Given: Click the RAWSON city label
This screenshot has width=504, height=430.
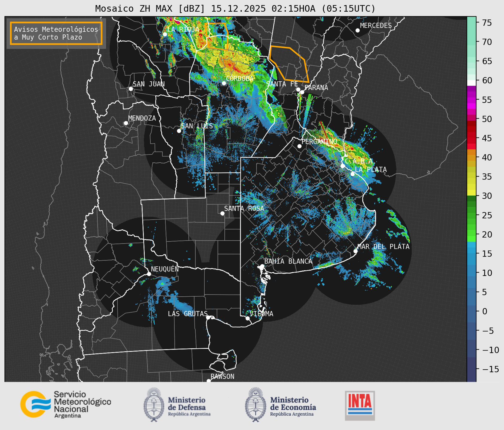Looking at the screenshot, I should [x=222, y=376].
